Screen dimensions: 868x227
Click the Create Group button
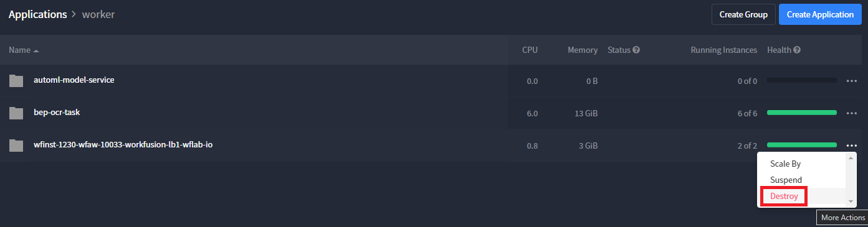[x=743, y=14]
